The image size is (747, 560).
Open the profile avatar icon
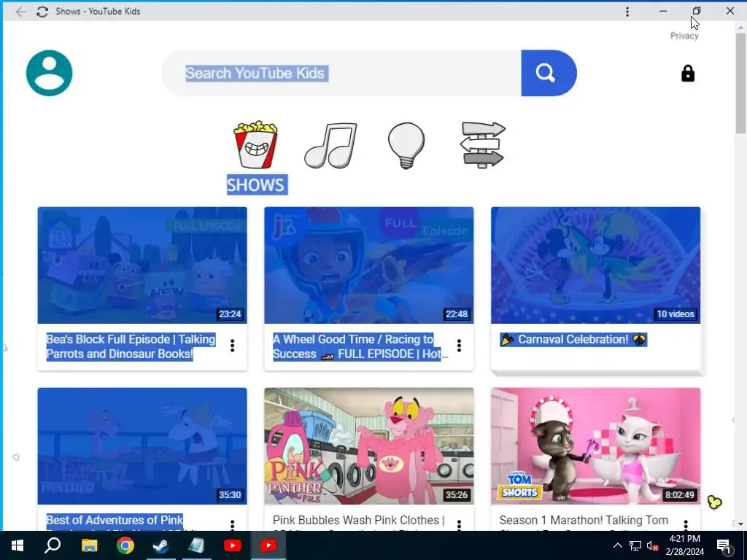(49, 73)
